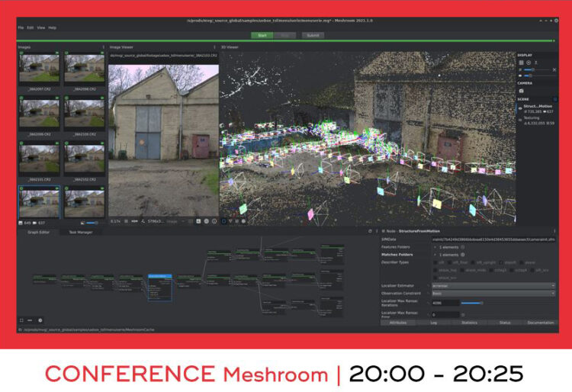This screenshot has height=392, width=572.
Task: Click the fit-to-view icon in graph editor corner
Action: click(21, 320)
